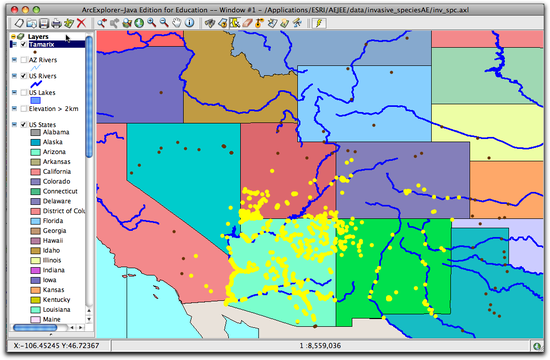Activate the Pan hand tool
Image resolution: width=550 pixels, height=360 pixels.
(x=177, y=23)
